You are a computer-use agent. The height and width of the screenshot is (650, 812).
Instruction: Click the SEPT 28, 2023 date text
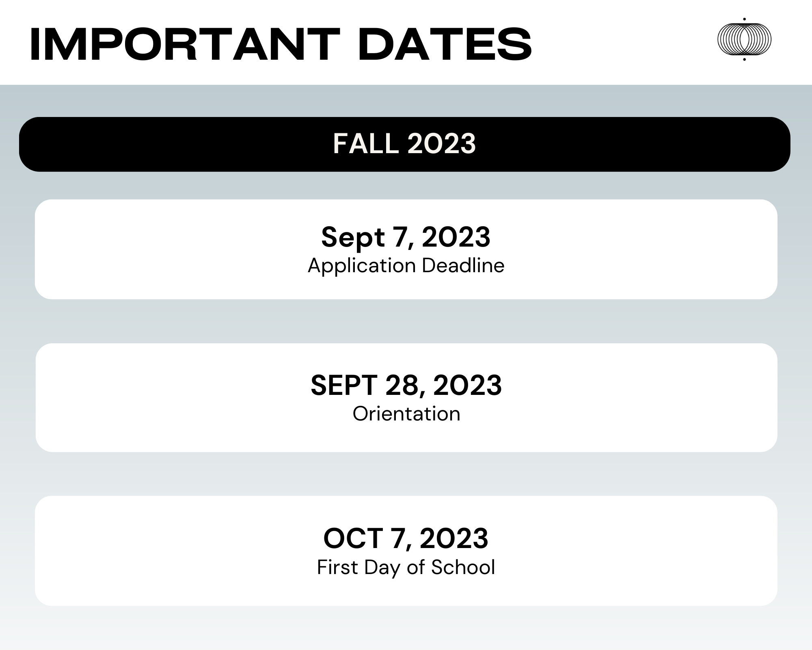click(x=406, y=386)
